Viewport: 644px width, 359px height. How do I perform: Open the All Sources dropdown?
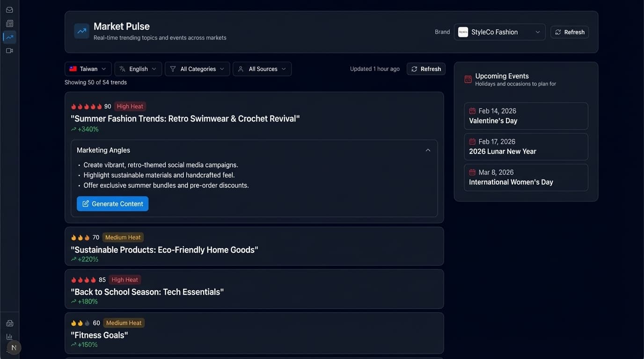(262, 68)
